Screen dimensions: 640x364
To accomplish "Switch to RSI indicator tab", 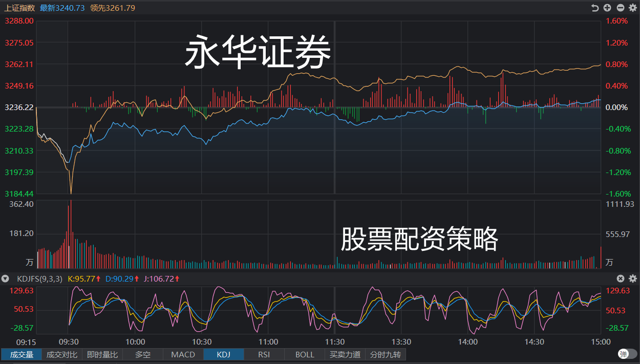I will pos(264,354).
